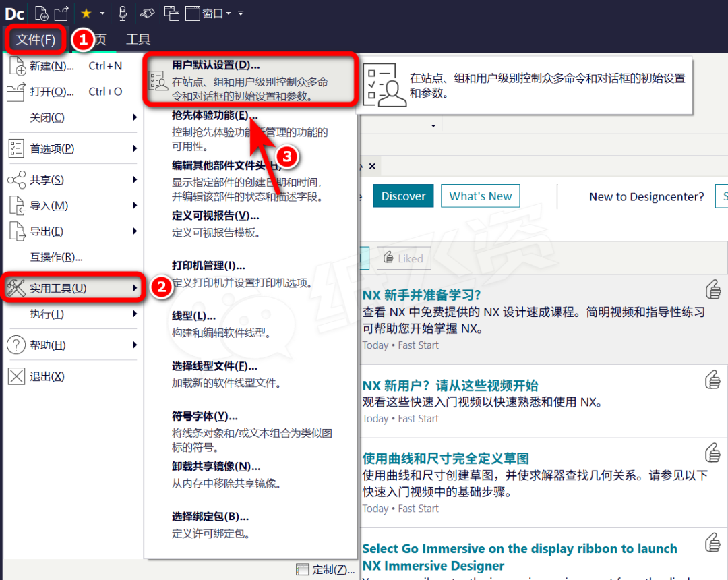Expand the 窗口 dropdown arrow
The width and height of the screenshot is (728, 580).
(x=229, y=13)
